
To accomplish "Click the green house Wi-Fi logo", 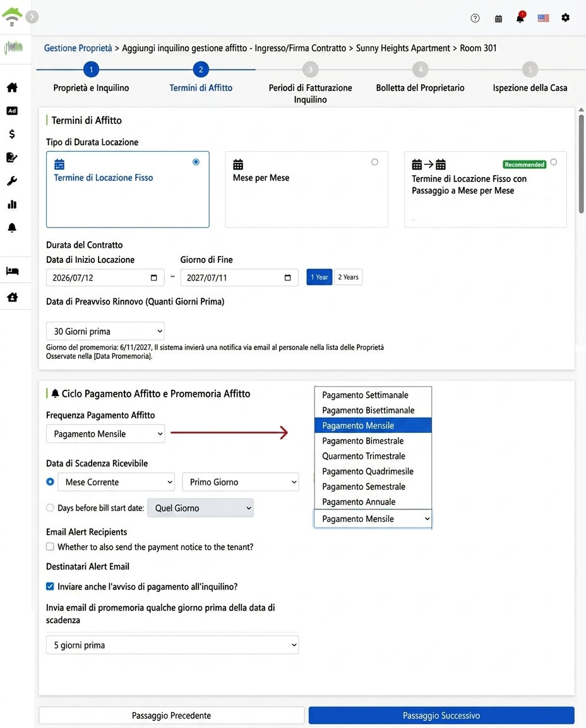I will [12, 16].
